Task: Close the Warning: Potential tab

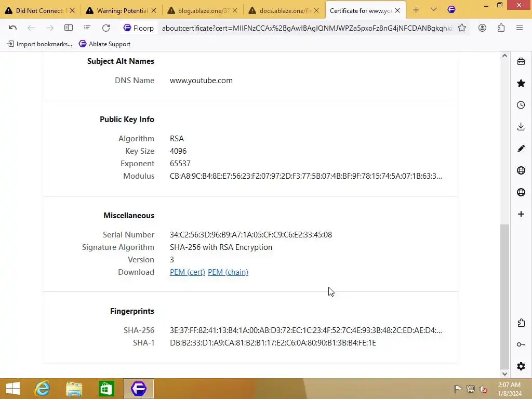Action: click(154, 10)
